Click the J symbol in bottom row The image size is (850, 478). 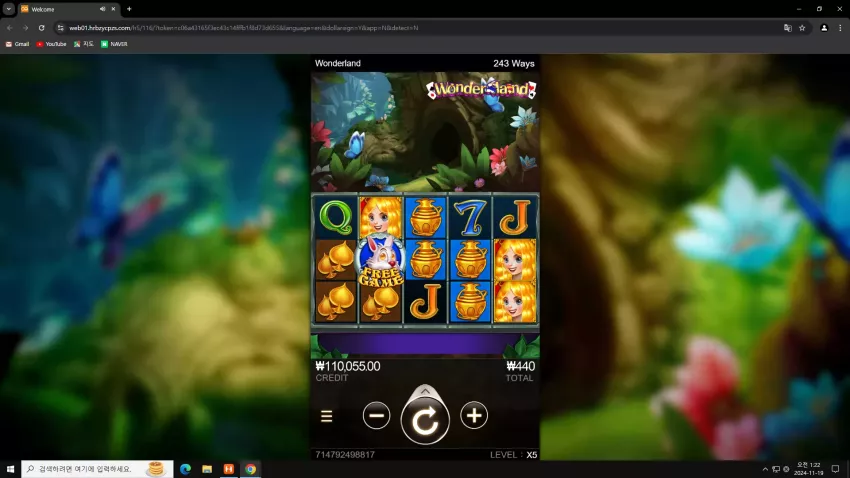[x=425, y=302]
